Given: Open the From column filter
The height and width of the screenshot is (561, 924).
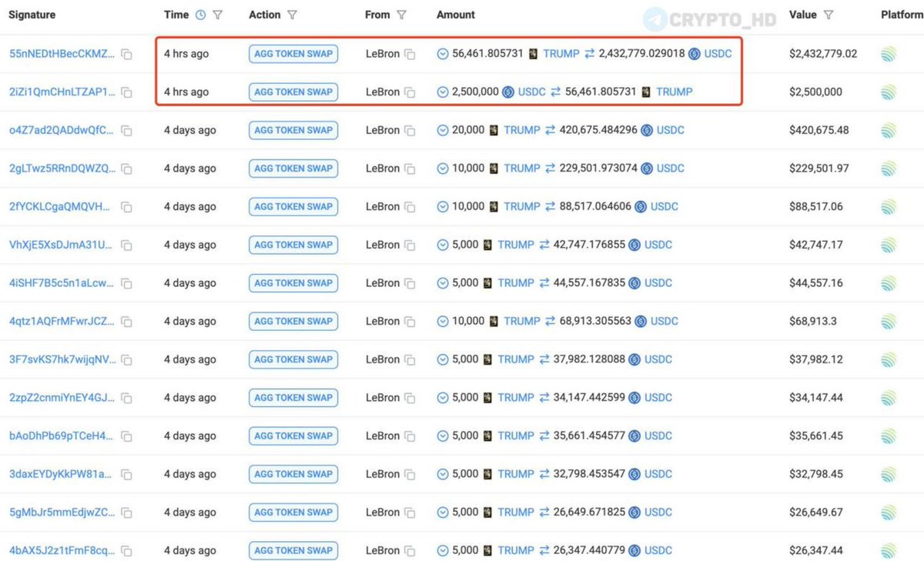Looking at the screenshot, I should point(401,15).
